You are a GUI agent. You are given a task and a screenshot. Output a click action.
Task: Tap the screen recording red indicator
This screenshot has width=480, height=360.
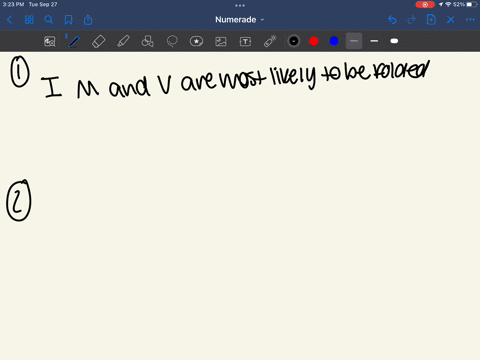pos(425,5)
